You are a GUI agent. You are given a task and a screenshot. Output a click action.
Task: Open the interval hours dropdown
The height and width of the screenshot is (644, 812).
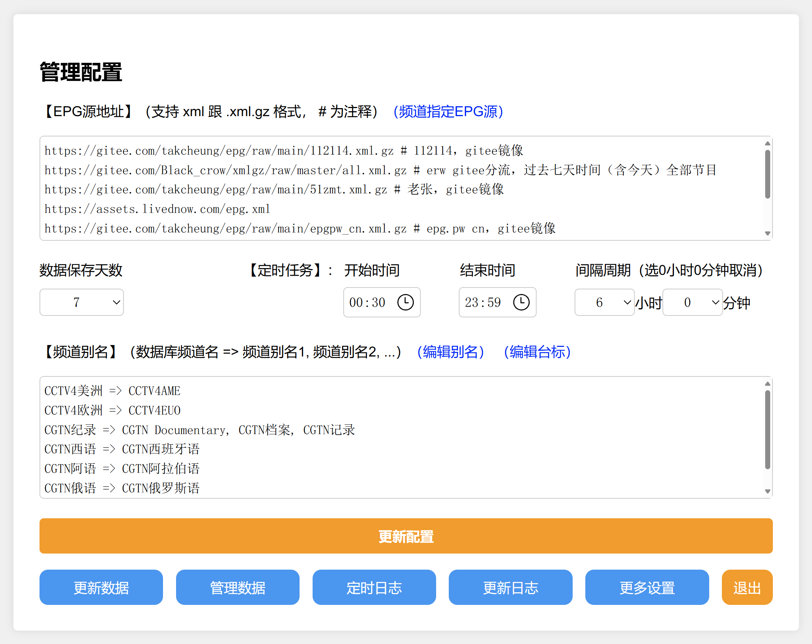pyautogui.click(x=604, y=302)
